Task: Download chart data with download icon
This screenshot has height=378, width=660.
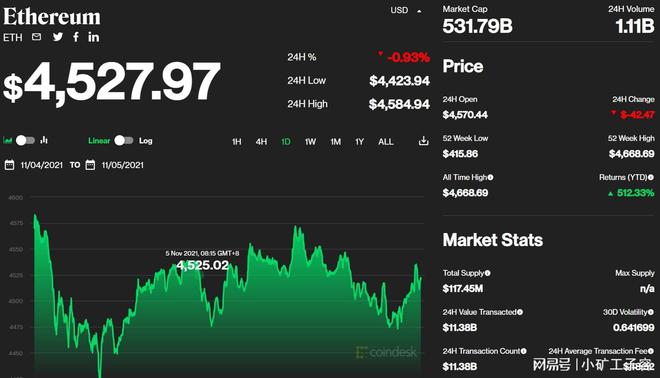Action: [x=423, y=141]
